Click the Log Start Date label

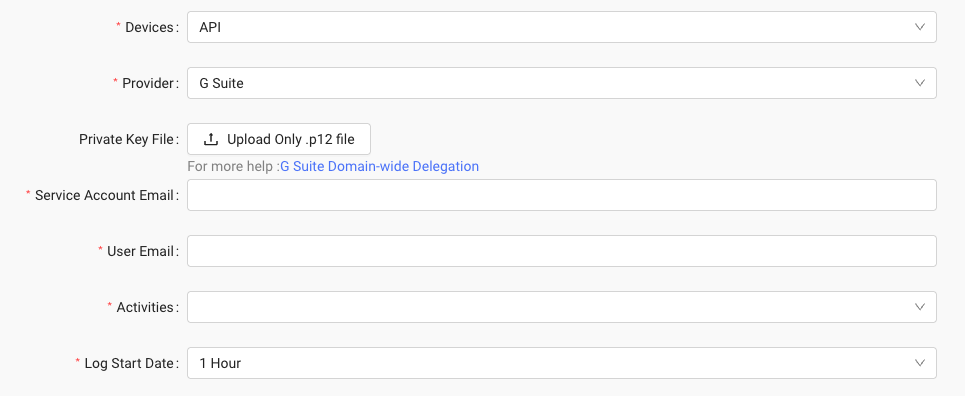(129, 363)
